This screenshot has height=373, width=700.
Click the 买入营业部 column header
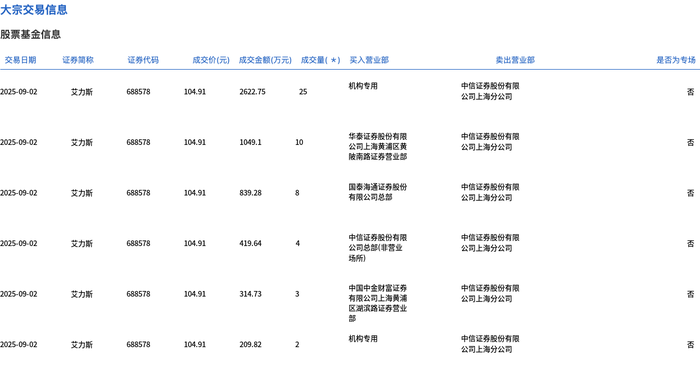[369, 60]
